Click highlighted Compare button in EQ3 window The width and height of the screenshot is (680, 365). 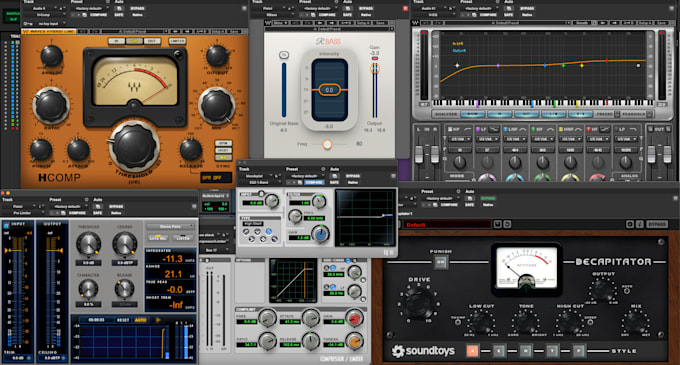pos(314,182)
